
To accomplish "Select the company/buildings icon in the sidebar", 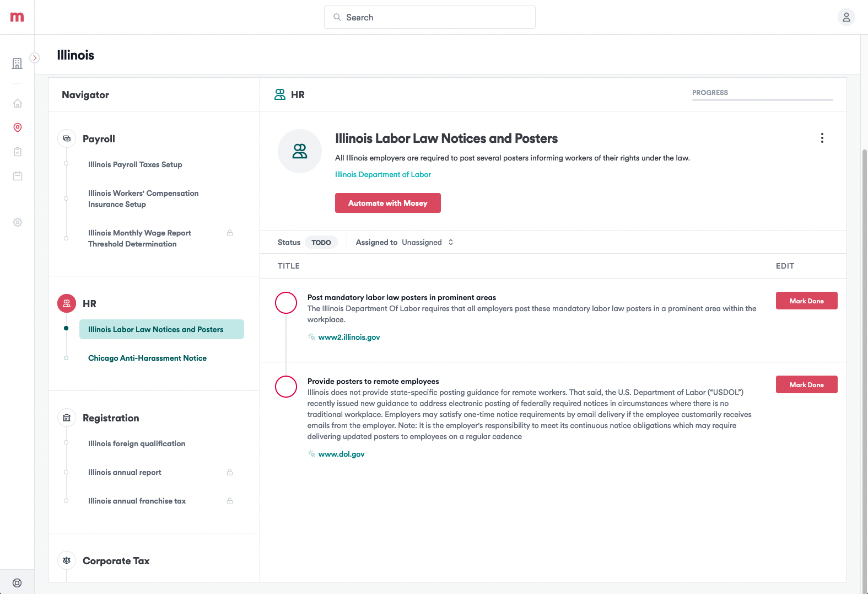I will point(17,63).
